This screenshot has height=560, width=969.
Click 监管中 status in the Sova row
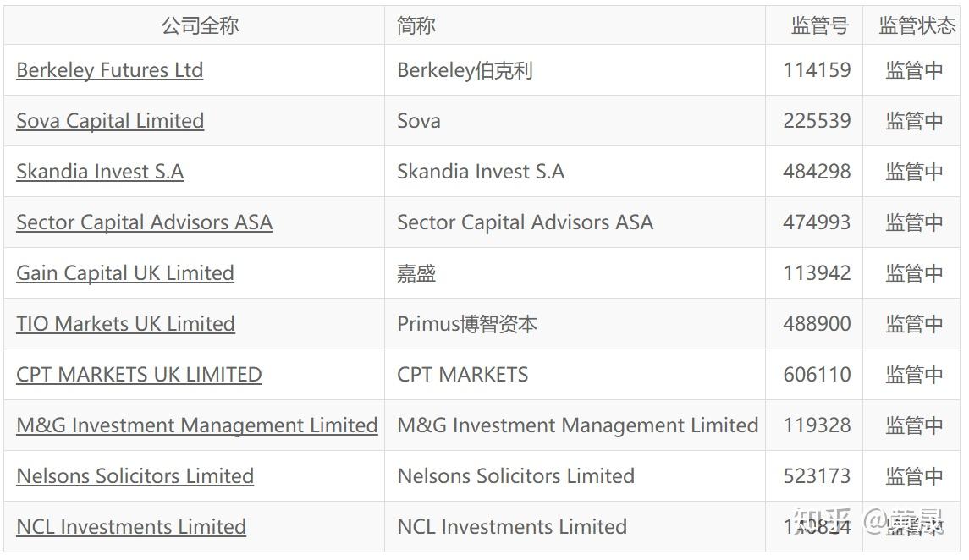pos(914,121)
